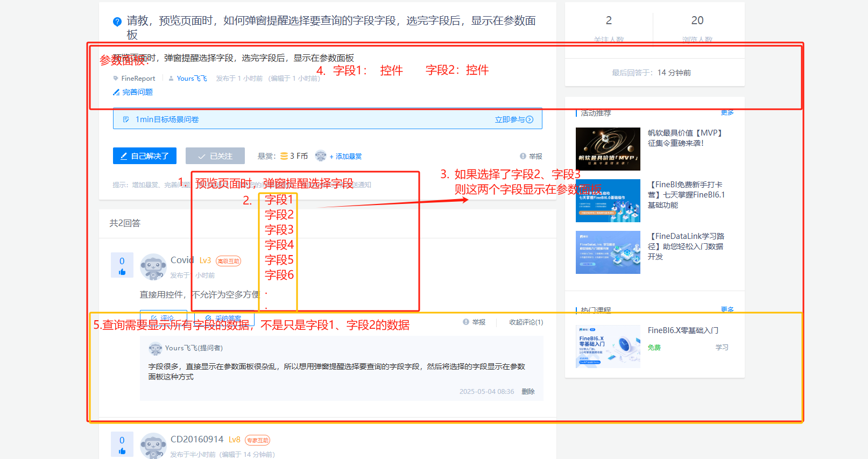Click 最后回答于: 14 分钟前 text
Screen dimensions: 868x459
click(651, 73)
